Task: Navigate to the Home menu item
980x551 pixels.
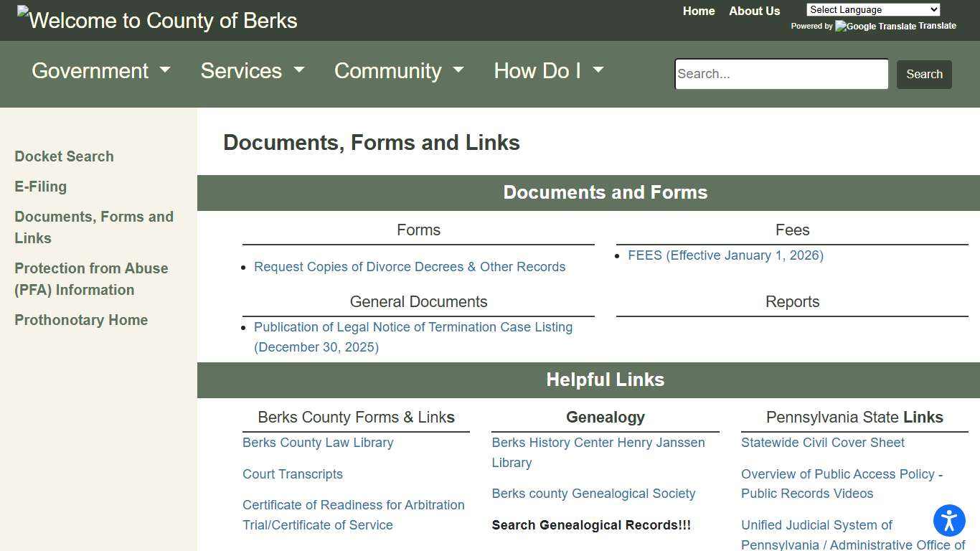Action: click(x=698, y=11)
